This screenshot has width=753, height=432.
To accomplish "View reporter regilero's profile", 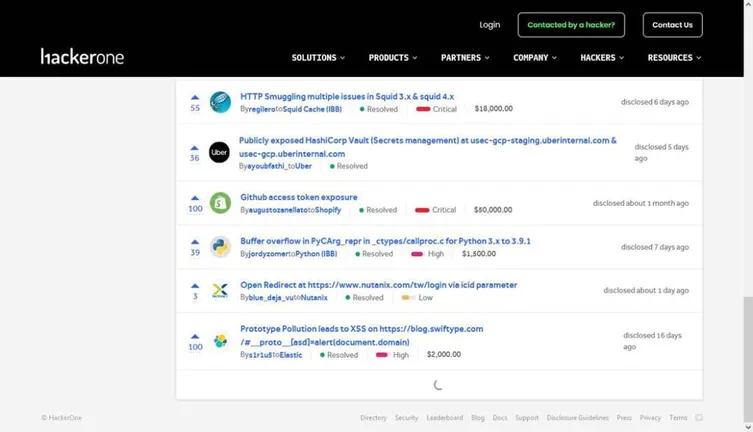I will pyautogui.click(x=262, y=109).
